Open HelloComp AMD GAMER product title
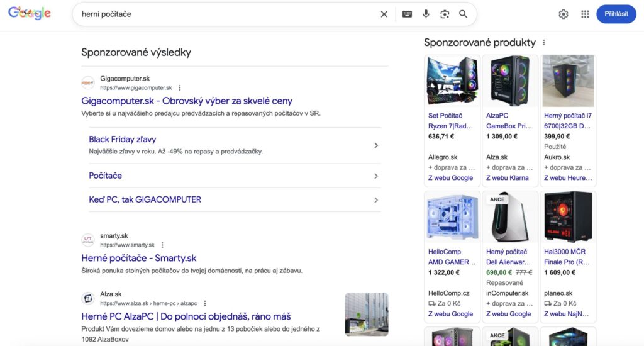 click(x=452, y=257)
